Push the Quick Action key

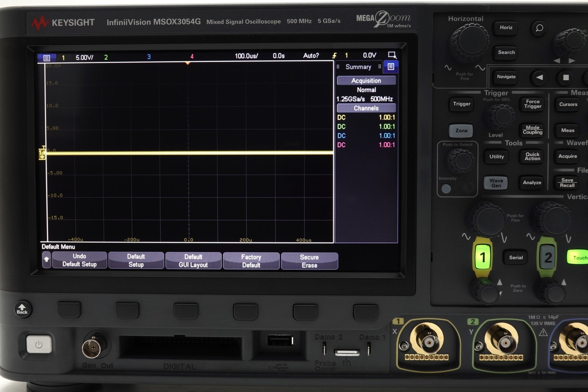pos(533,157)
